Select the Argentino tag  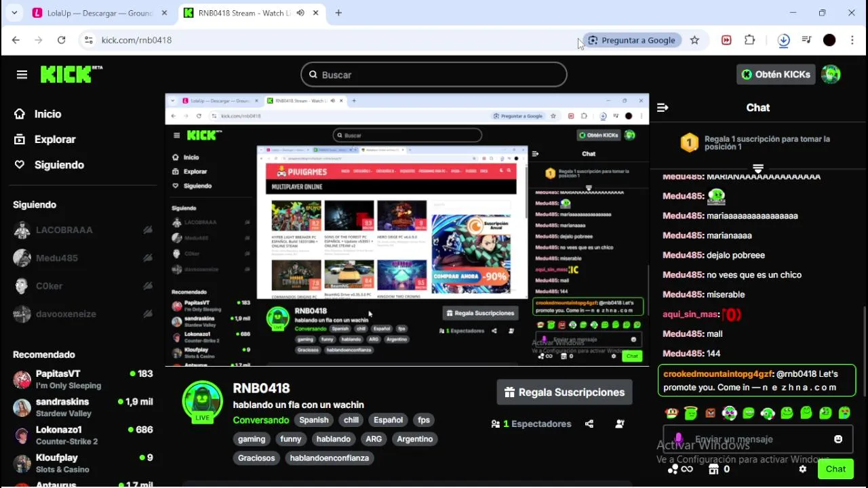click(415, 439)
